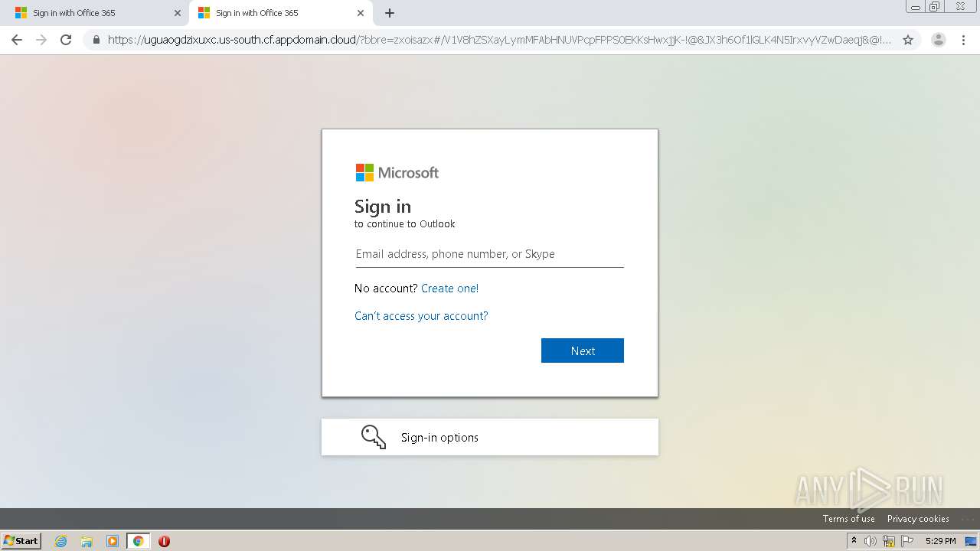This screenshot has width=980, height=551.
Task: Open the Windows Start menu
Action: 21,540
